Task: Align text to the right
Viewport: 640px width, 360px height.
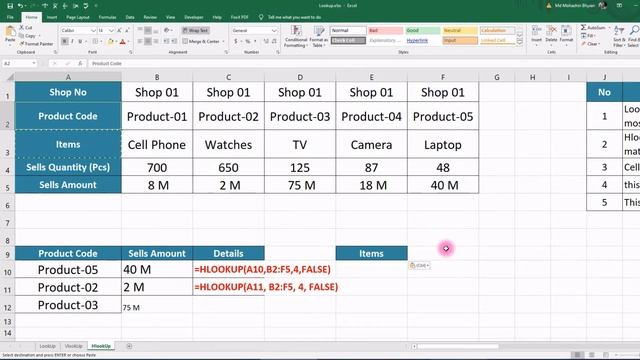Action: [156, 41]
